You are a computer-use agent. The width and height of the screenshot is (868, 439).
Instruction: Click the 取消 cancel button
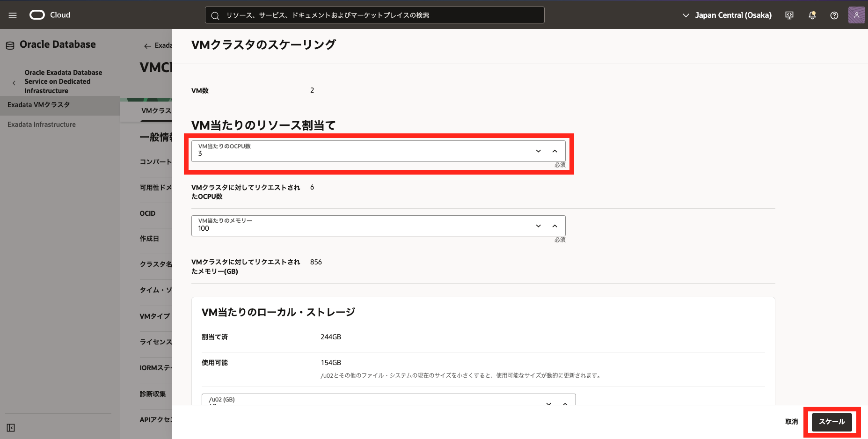click(x=791, y=422)
